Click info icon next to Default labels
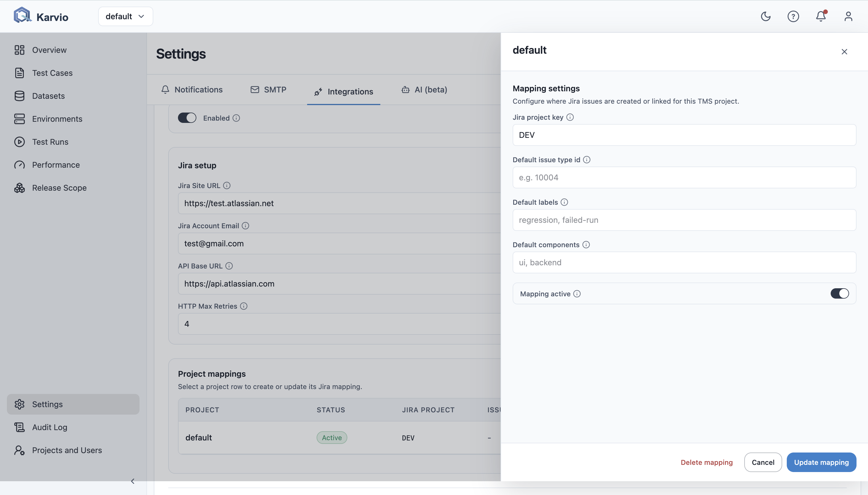This screenshot has width=868, height=495. [564, 202]
